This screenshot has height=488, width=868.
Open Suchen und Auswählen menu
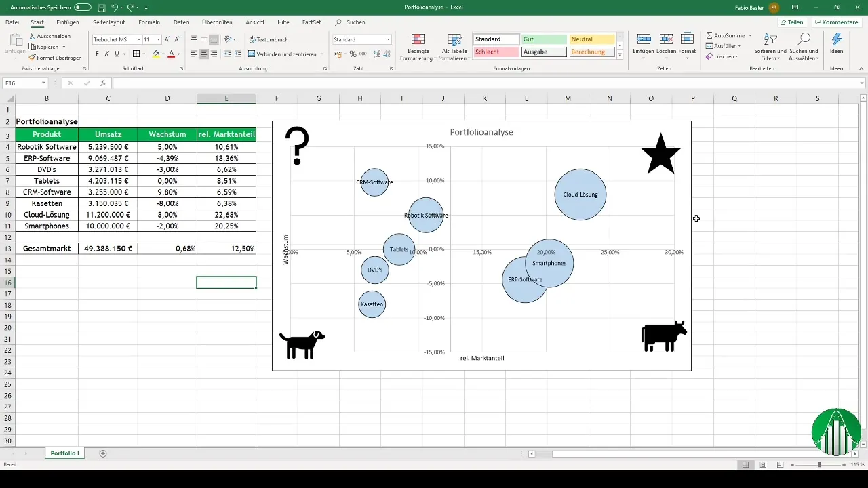point(804,47)
